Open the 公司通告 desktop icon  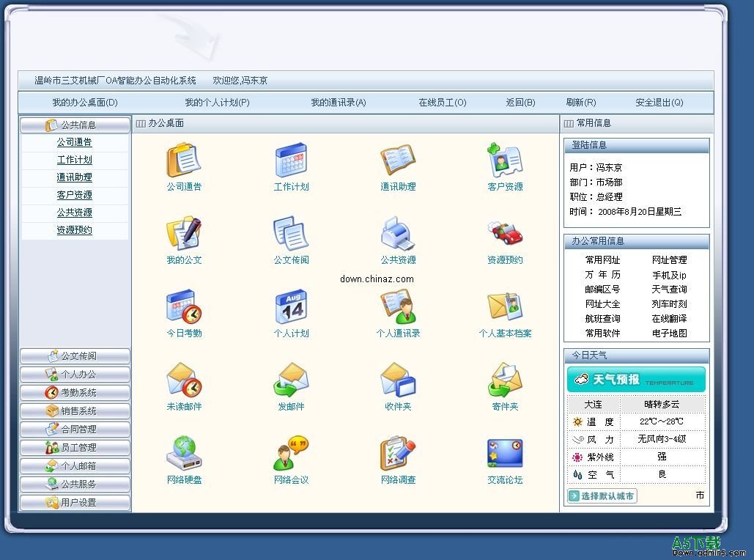pyautogui.click(x=183, y=161)
